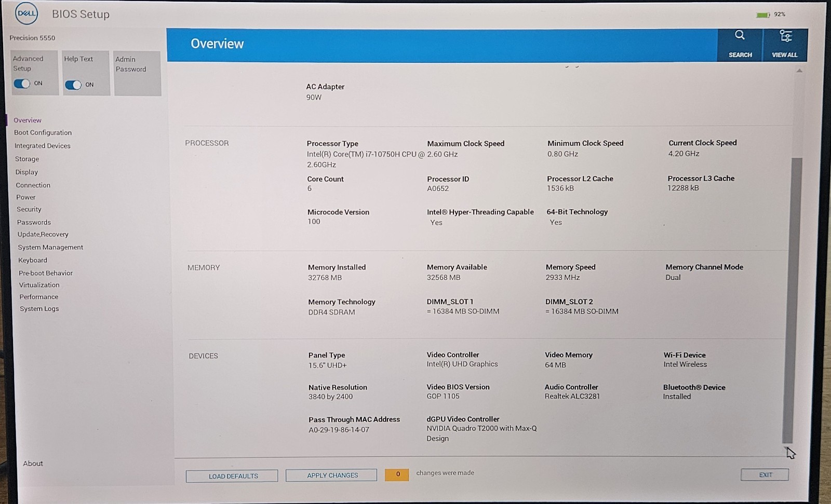Click the vertical scrollbar thumb

tap(793, 300)
